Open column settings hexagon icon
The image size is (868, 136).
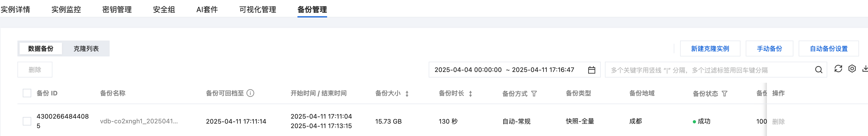852,69
